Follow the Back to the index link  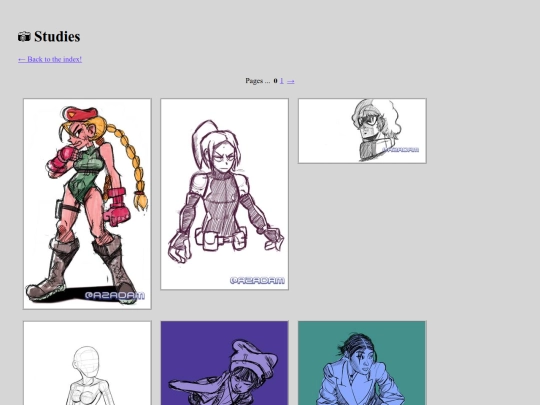pos(50,59)
